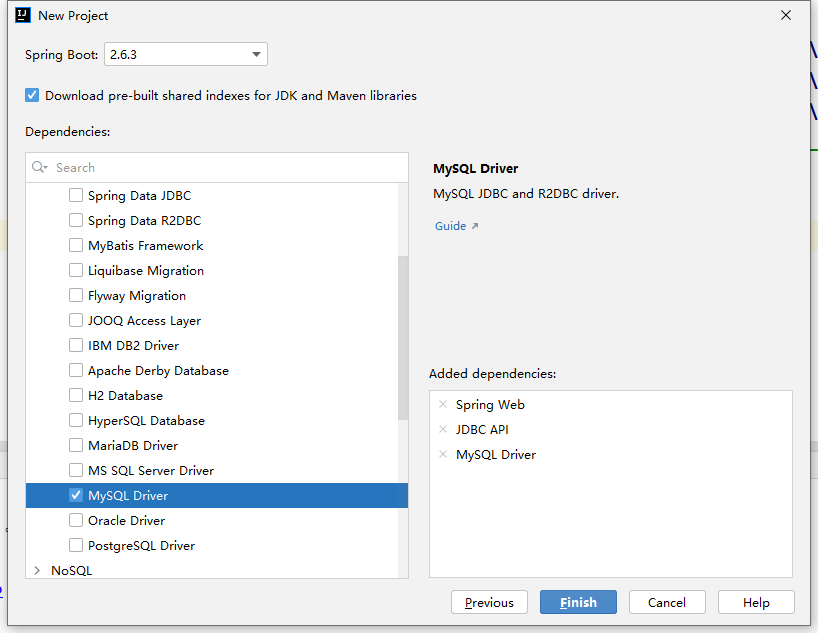Screen dimensions: 818x633
Task: Open Spring Boot version dropdown
Action: tap(186, 54)
